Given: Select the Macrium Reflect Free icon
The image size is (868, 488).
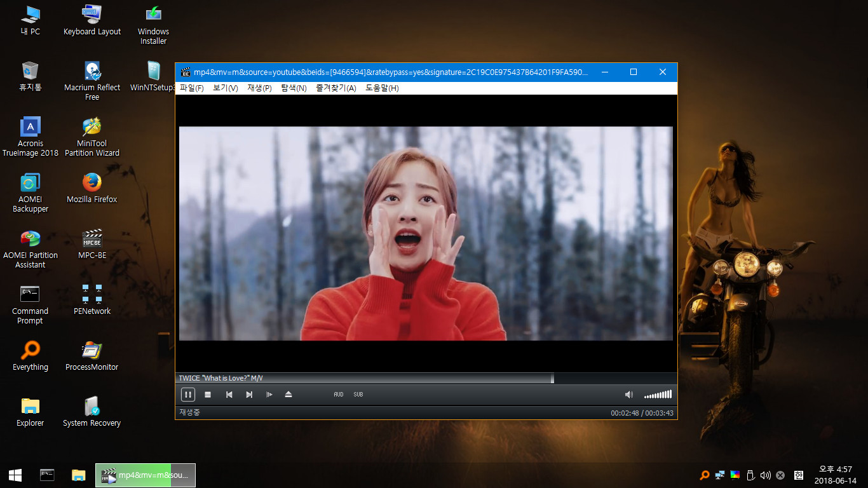Looking at the screenshot, I should tap(92, 81).
